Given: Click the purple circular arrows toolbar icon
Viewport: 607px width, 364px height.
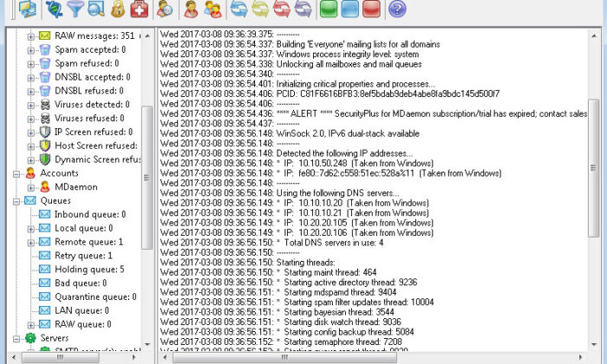Looking at the screenshot, I should 303,9.
